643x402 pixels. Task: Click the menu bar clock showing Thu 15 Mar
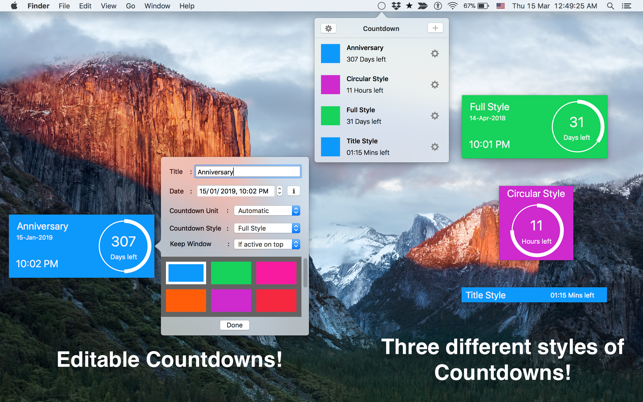pos(555,6)
